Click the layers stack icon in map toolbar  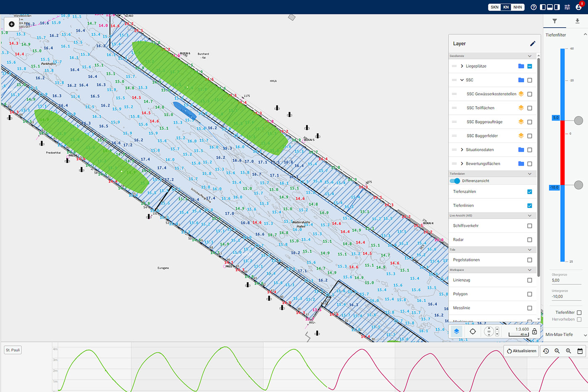[x=457, y=331]
